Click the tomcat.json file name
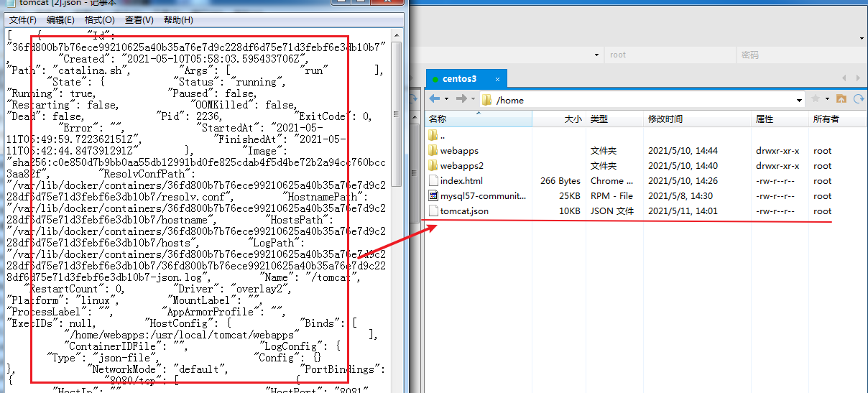Viewport: 868px width, 393px height. point(464,211)
